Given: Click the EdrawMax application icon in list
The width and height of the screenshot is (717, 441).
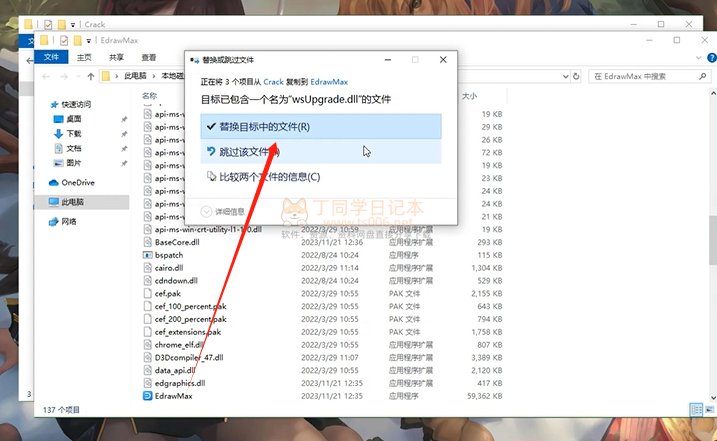Looking at the screenshot, I should pyautogui.click(x=147, y=396).
